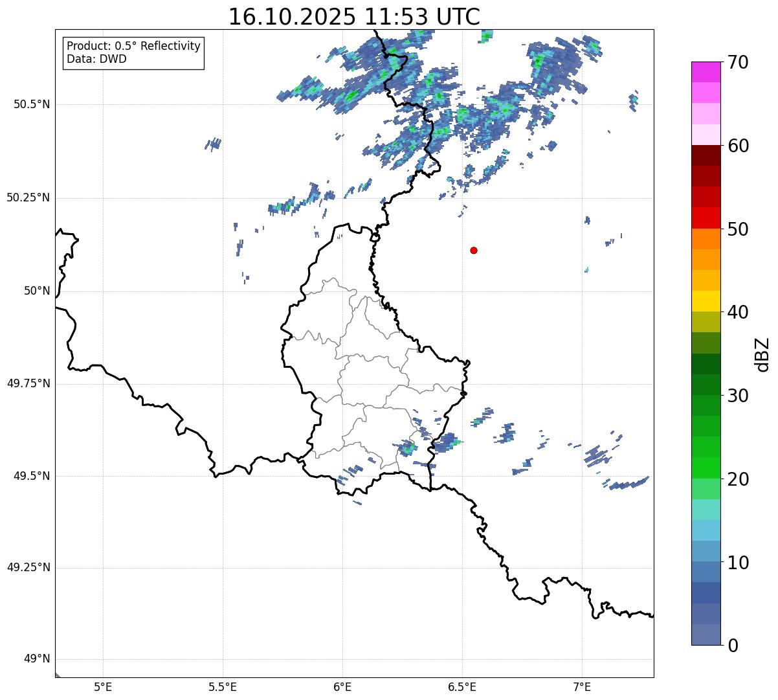778x700 pixels.
Task: Click the title 16.10.2025 11:53 UTC
Action: 354,17
